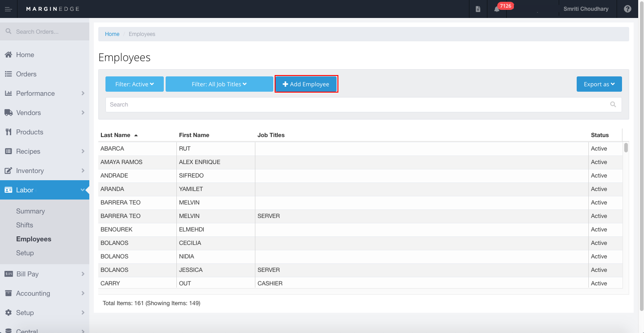Image resolution: width=644 pixels, height=333 pixels.
Task: Follow the Home breadcrumb link
Action: (112, 34)
